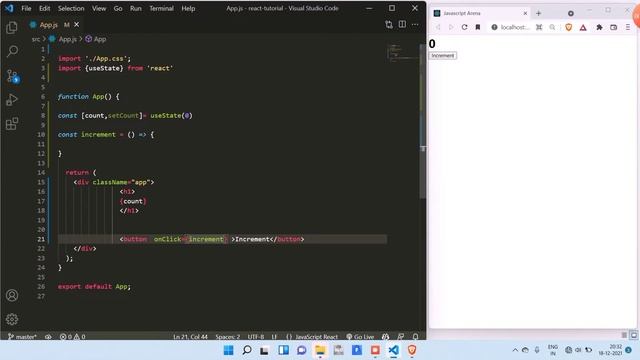The width and height of the screenshot is (640, 360).
Task: Click the master branch indicator in status bar
Action: pyautogui.click(x=22, y=337)
